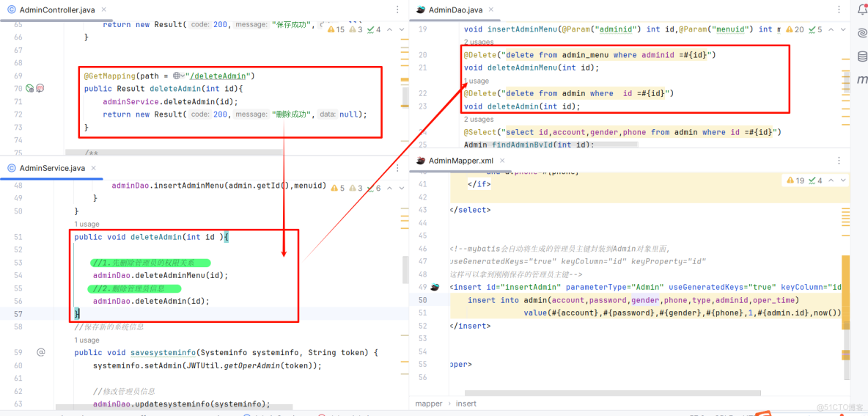The image size is (868, 416).
Task: Select the AdminDao.java tab
Action: 455,10
